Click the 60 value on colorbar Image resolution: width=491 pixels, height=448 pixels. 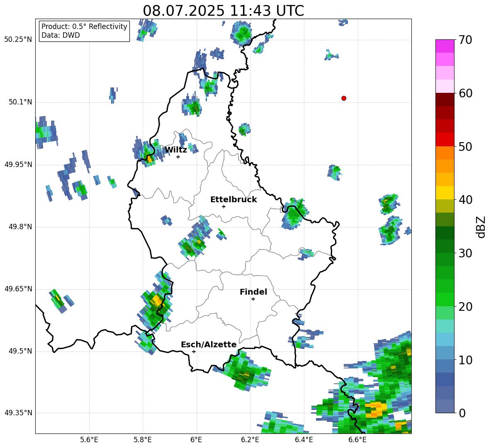tap(465, 93)
